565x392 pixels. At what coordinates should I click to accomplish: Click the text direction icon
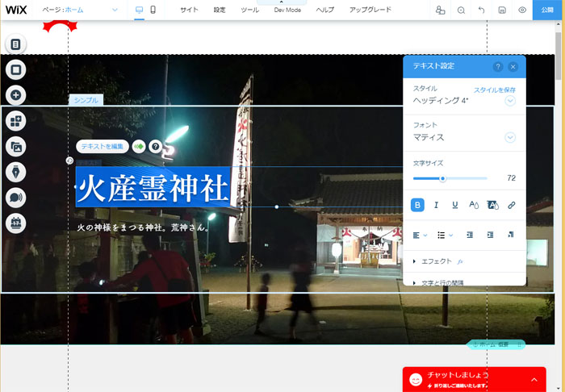pyautogui.click(x=511, y=235)
